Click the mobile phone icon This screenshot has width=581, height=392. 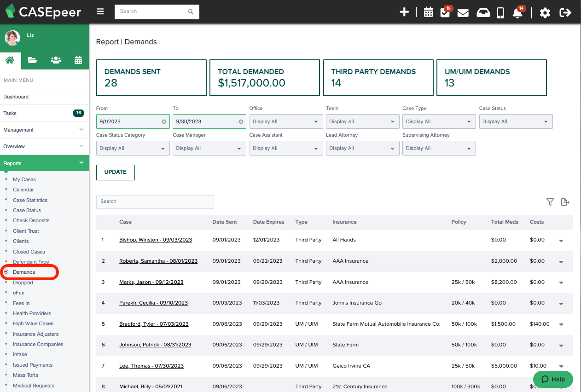500,12
